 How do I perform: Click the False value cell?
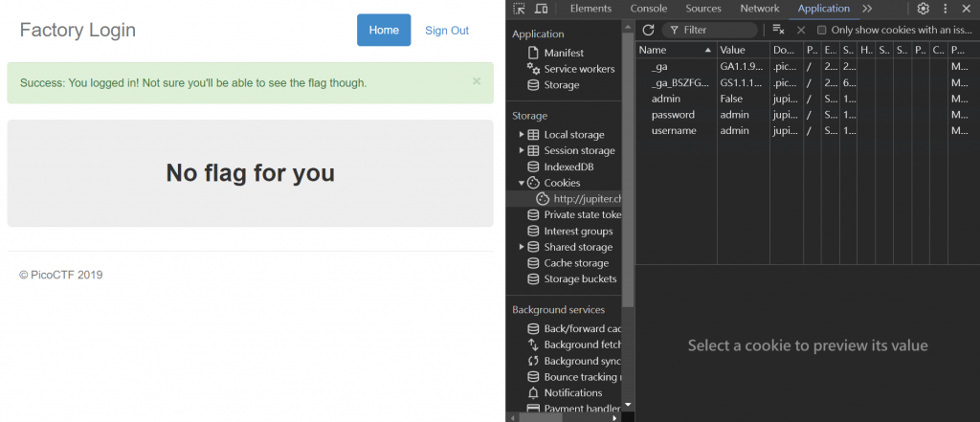(743, 99)
